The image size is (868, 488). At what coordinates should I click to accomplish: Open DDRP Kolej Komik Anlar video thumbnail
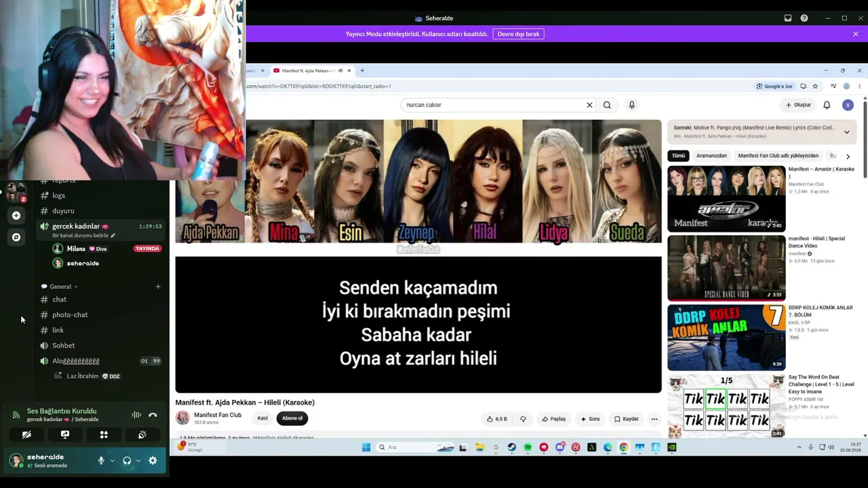click(x=726, y=338)
